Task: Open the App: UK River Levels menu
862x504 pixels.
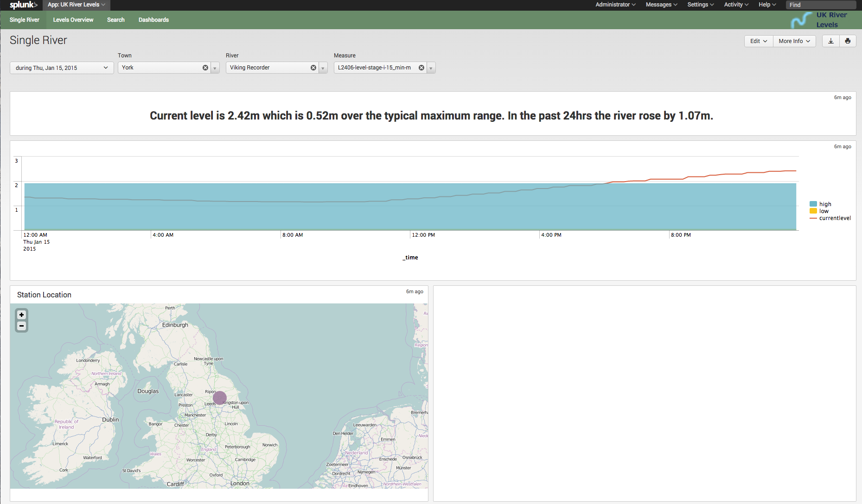Action: point(77,5)
